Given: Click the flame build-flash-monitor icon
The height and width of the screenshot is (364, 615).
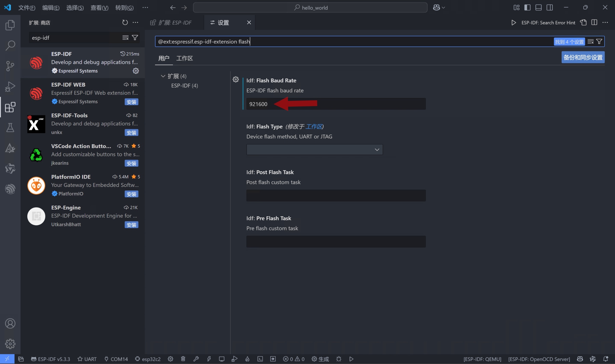Looking at the screenshot, I should coord(247,359).
